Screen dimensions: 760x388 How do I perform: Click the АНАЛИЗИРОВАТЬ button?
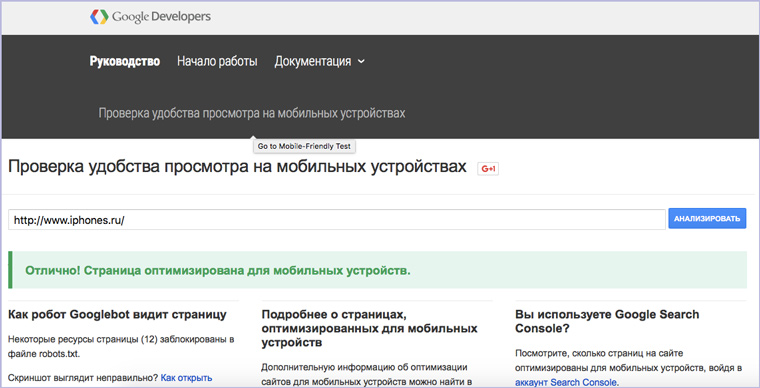point(707,218)
